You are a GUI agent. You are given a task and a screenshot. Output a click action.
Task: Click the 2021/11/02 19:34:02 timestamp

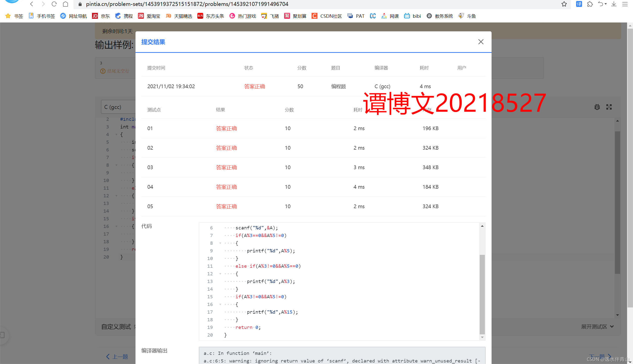(x=171, y=86)
